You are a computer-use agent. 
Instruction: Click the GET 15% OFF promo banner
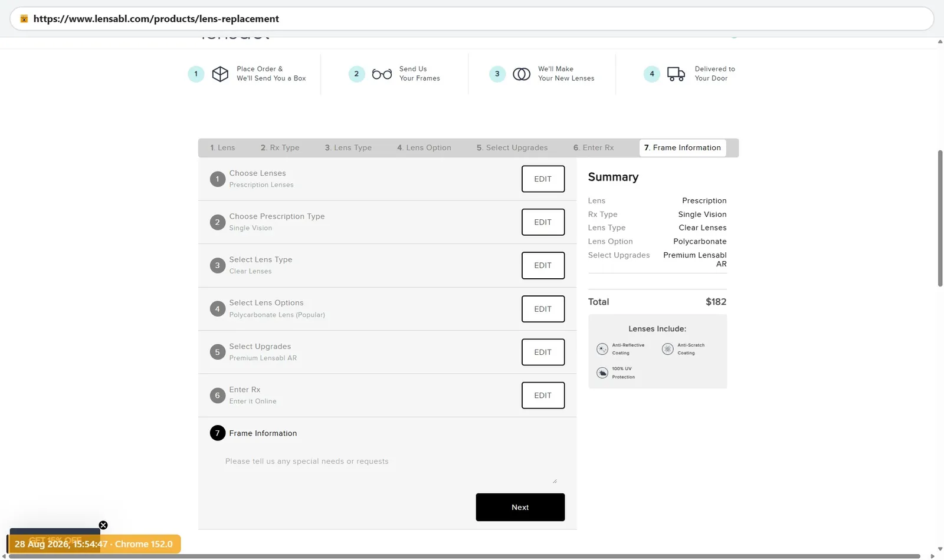pos(55,539)
